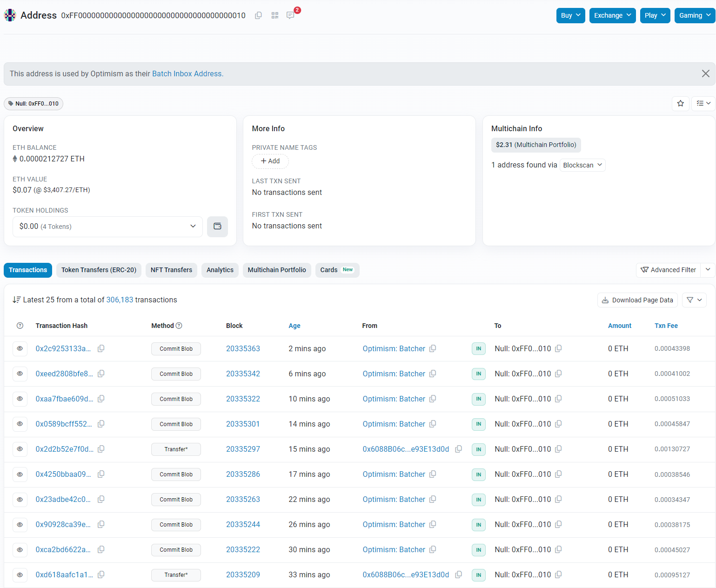Click the Txn Fee column header
Viewport: 716px width, 588px height.
click(x=666, y=326)
